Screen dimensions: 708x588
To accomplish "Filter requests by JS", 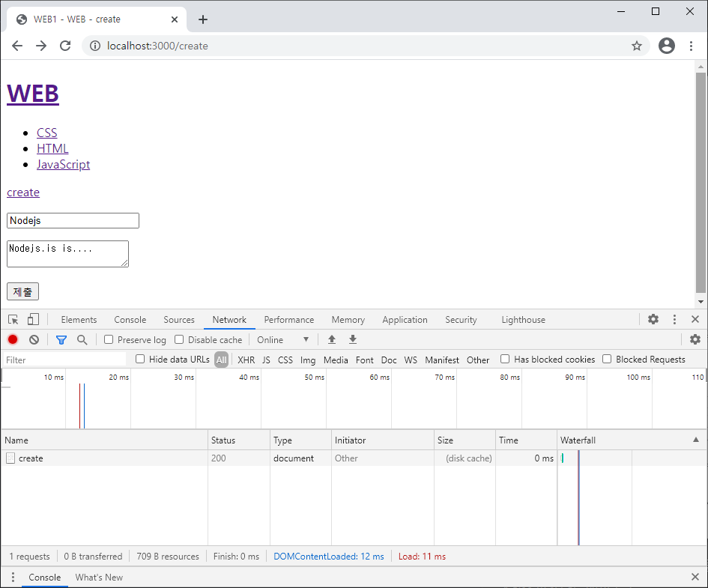I will (267, 360).
